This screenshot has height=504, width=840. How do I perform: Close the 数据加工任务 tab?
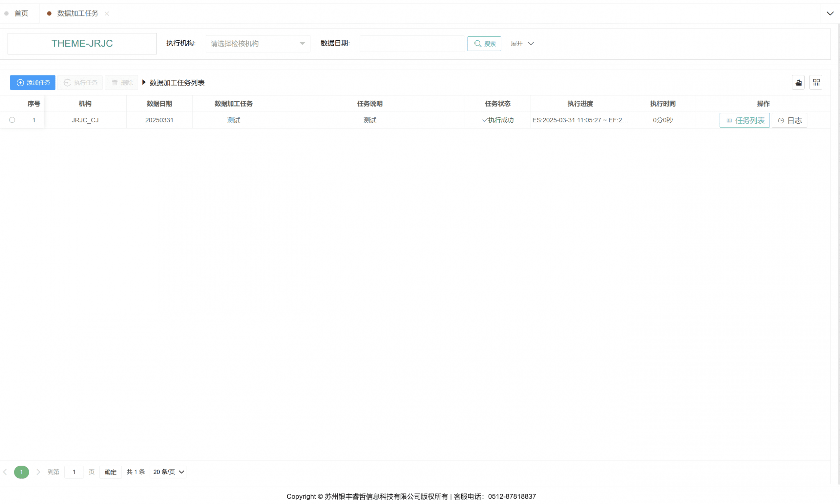pos(107,13)
